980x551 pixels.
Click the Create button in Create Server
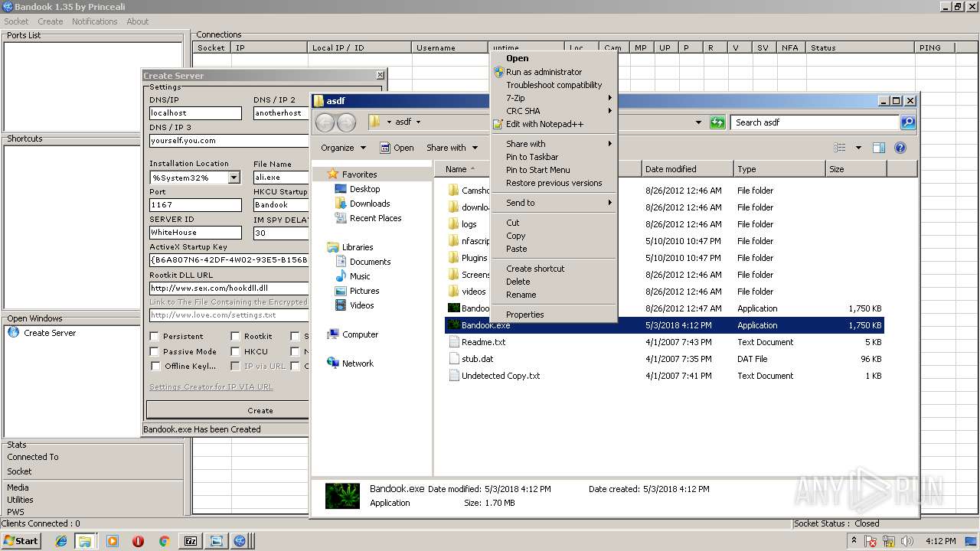[228, 410]
